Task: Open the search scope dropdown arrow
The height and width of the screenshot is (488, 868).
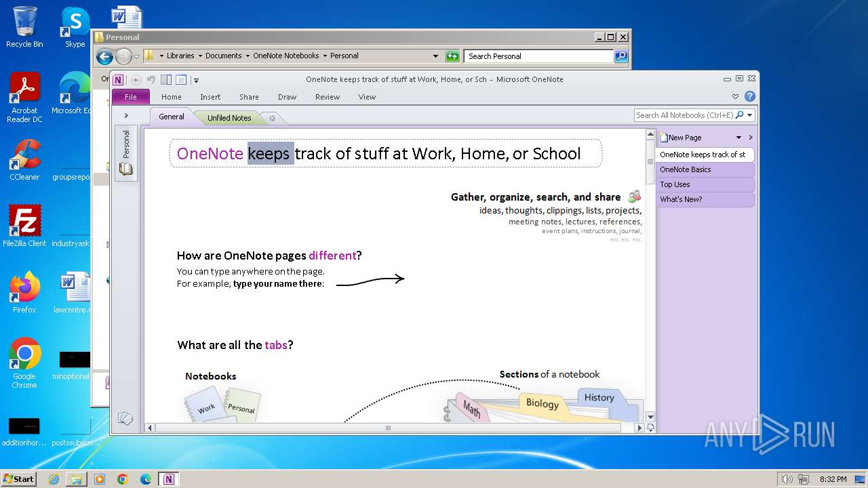Action: point(750,115)
